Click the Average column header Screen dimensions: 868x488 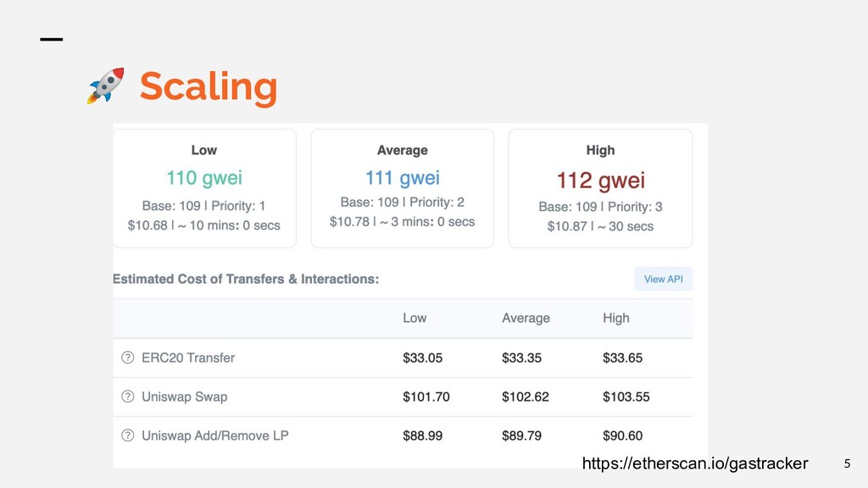point(526,318)
